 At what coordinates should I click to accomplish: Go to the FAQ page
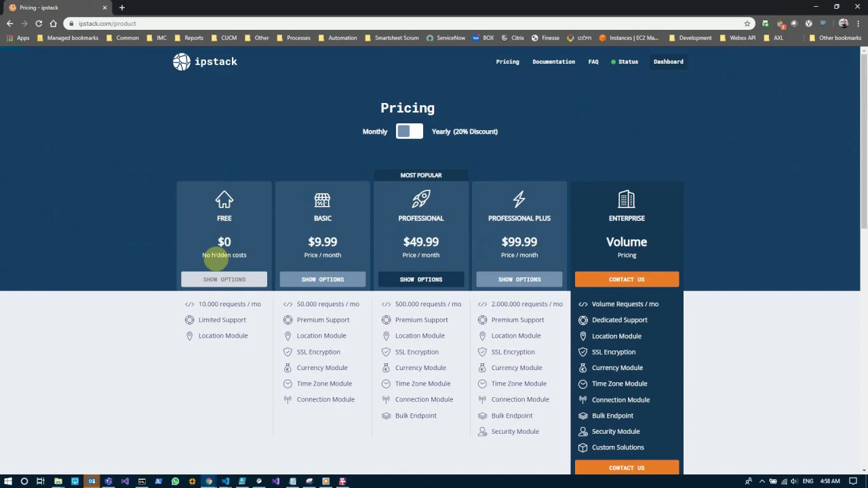tap(593, 62)
